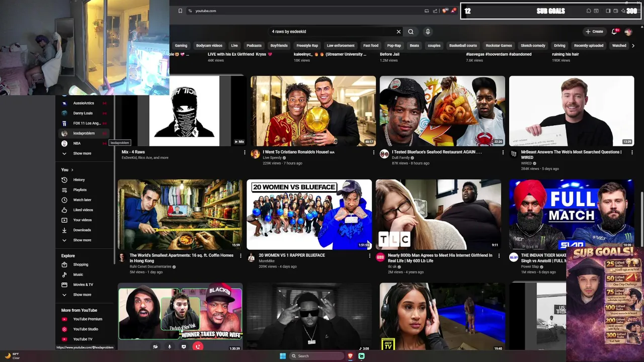Select the Rockstar Games chip
Screen dimensions: 644x362
coord(499,46)
